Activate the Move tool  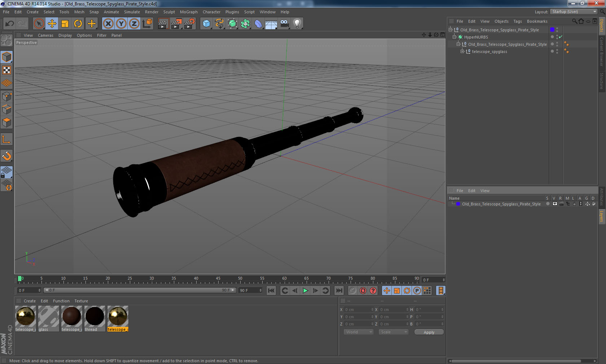pos(52,24)
